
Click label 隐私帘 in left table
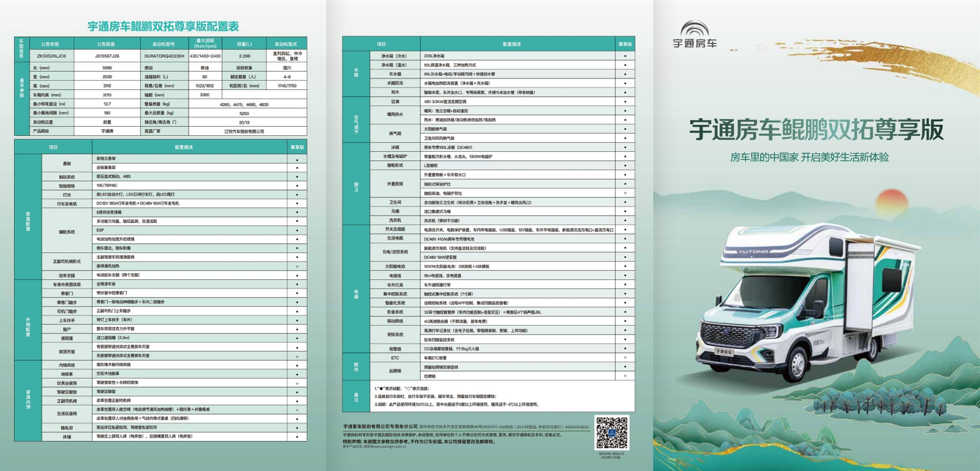[x=67, y=428]
